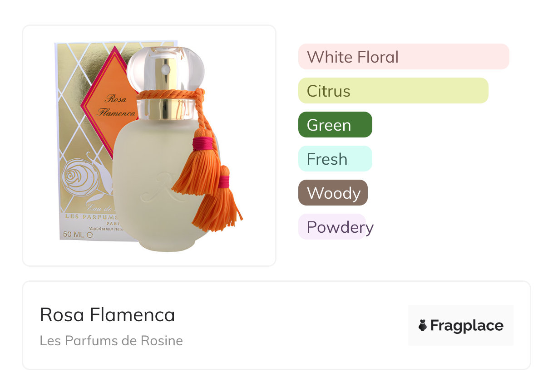This screenshot has height=392, width=553.
Task: Select the Citrus accord bar
Action: click(393, 91)
